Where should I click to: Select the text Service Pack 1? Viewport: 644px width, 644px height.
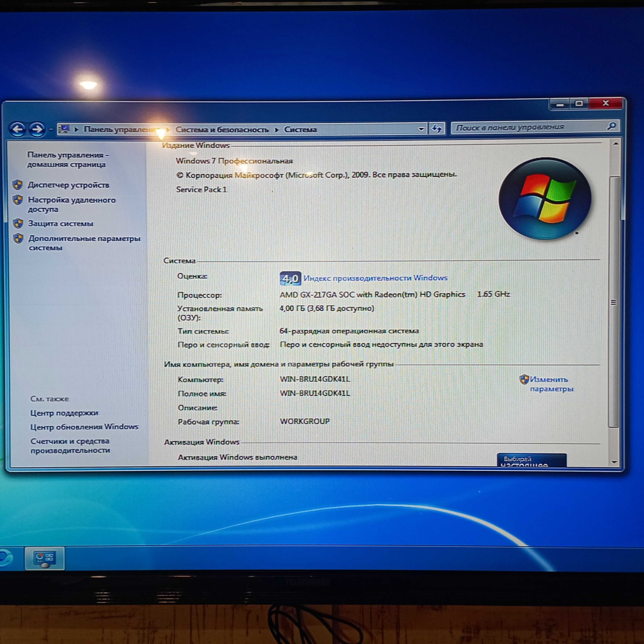click(201, 190)
